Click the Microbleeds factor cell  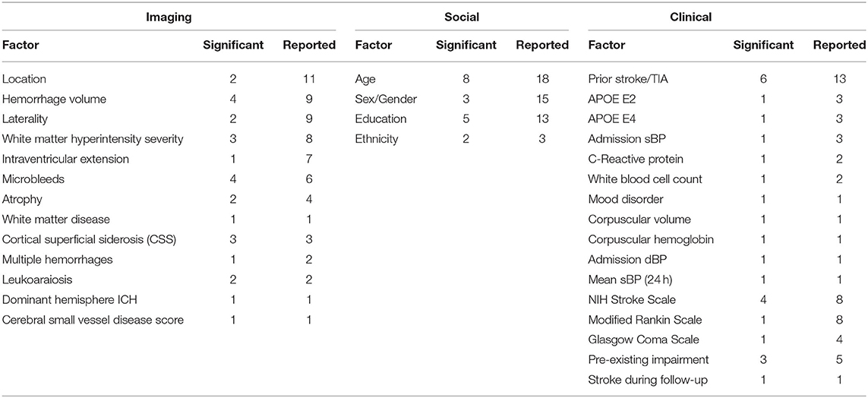click(x=29, y=178)
